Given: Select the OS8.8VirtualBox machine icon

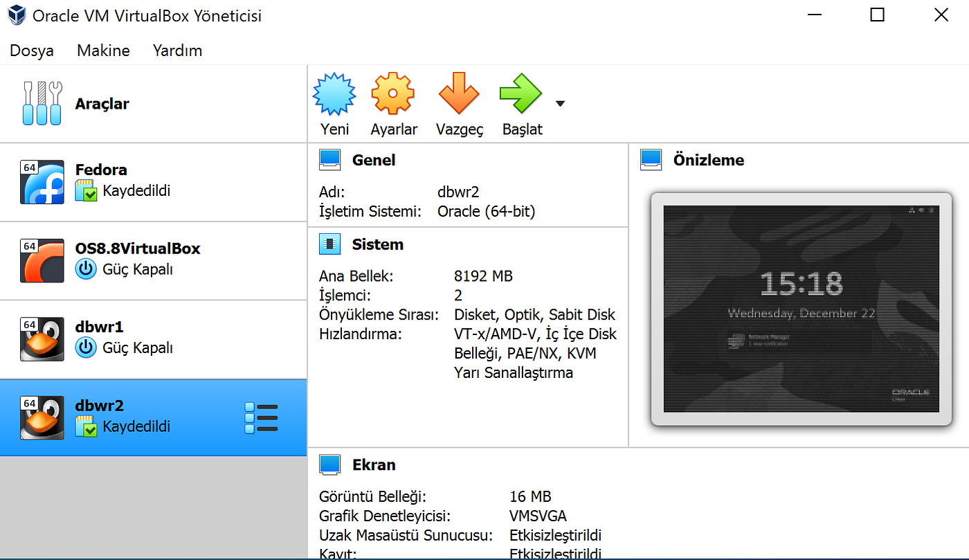Looking at the screenshot, I should coord(42,261).
